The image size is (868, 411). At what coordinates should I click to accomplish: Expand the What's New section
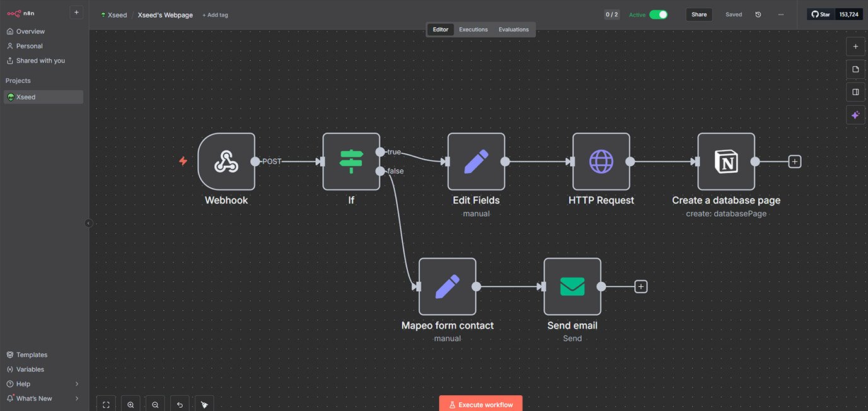click(76, 398)
